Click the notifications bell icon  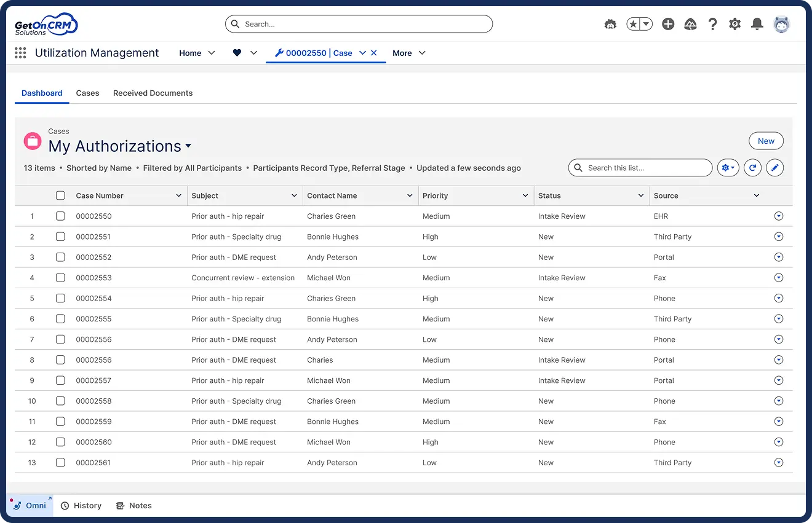coord(757,24)
